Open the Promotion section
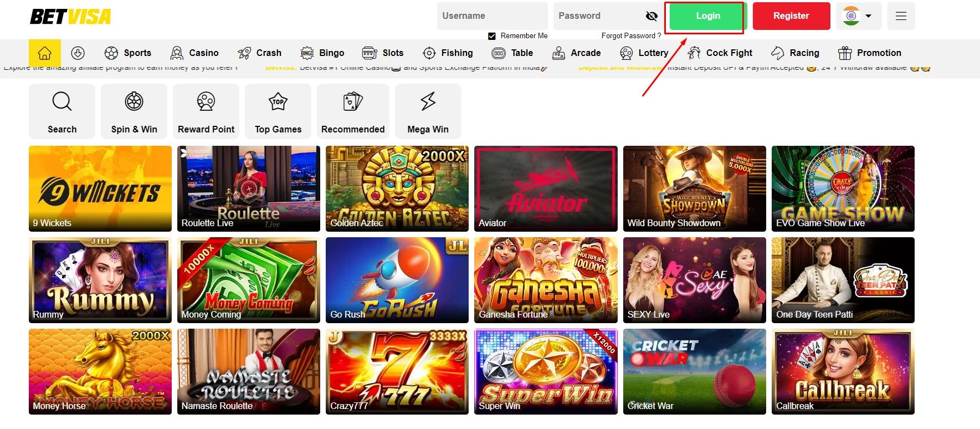Screen dimensions: 980x429 pos(870,53)
